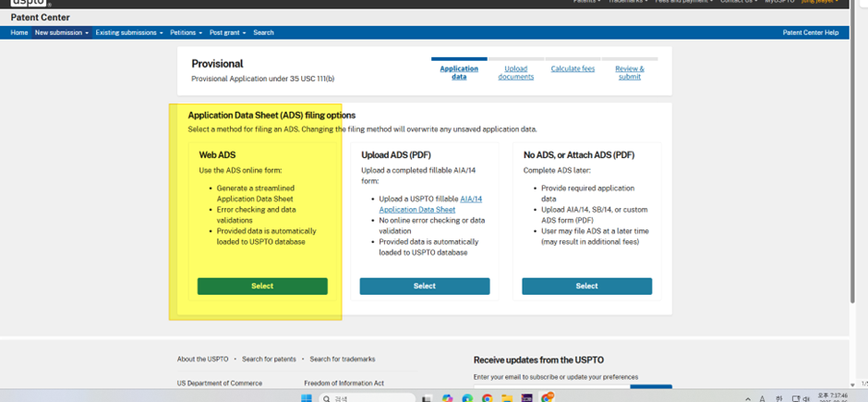The width and height of the screenshot is (868, 402).
Task: Go to the Upload documents step
Action: 516,72
